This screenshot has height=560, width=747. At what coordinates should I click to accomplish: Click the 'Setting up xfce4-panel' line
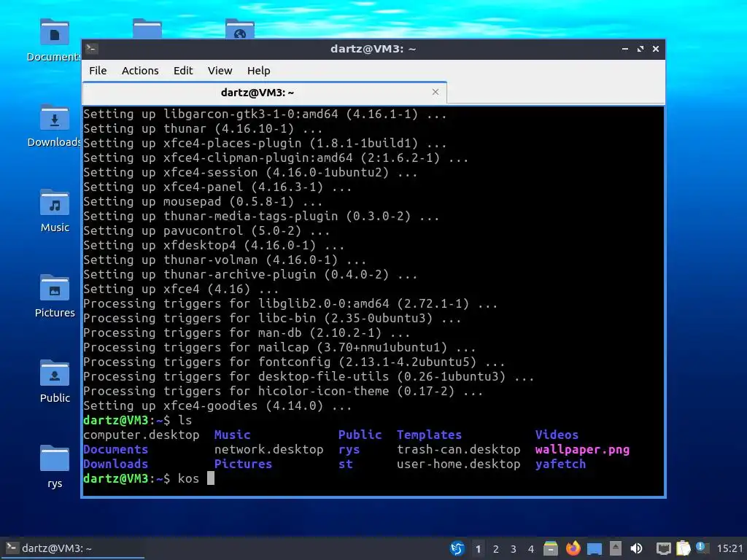click(217, 187)
